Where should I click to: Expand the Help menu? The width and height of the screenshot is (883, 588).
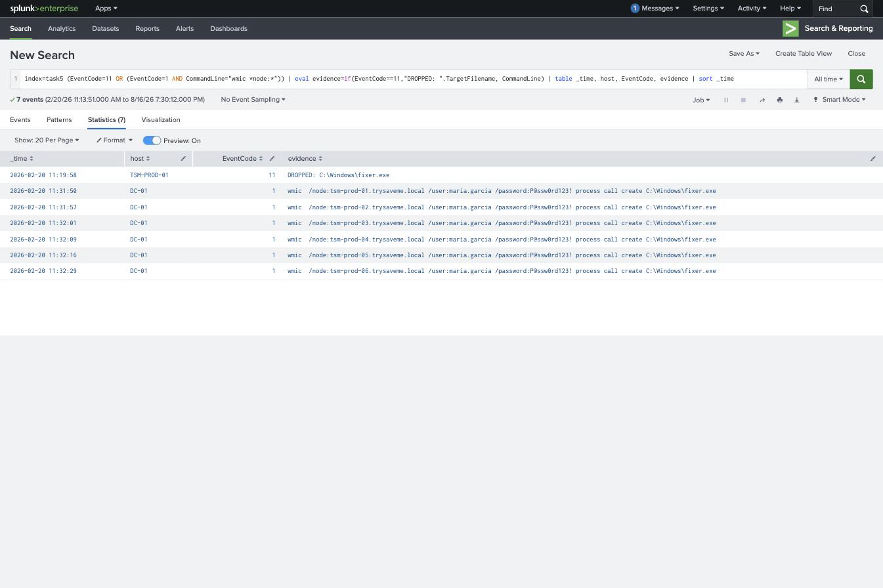790,9
